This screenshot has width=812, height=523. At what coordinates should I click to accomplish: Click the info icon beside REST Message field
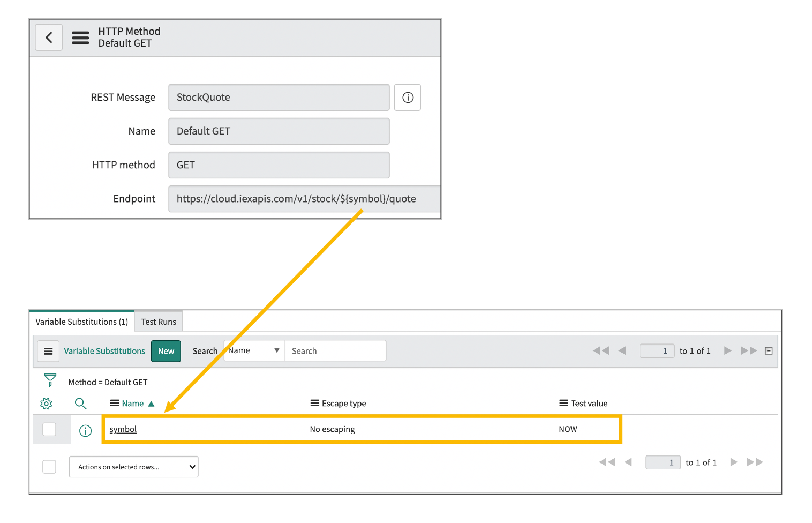408,97
